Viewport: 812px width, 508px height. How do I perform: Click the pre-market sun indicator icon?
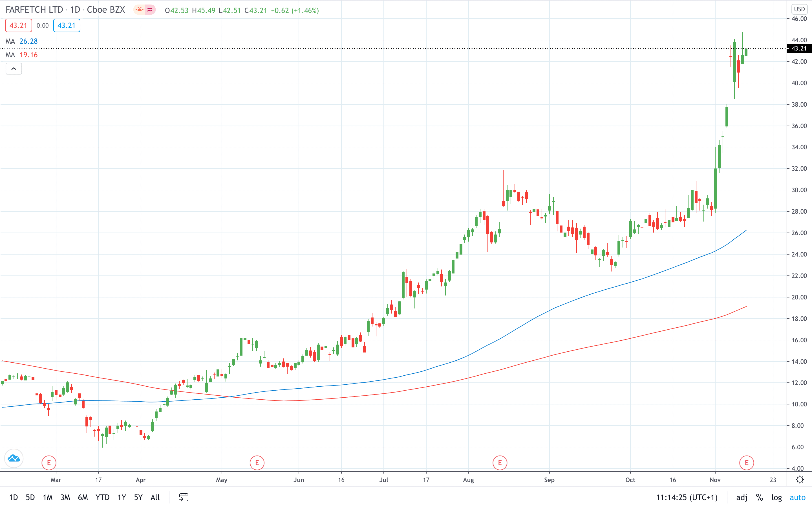click(139, 10)
